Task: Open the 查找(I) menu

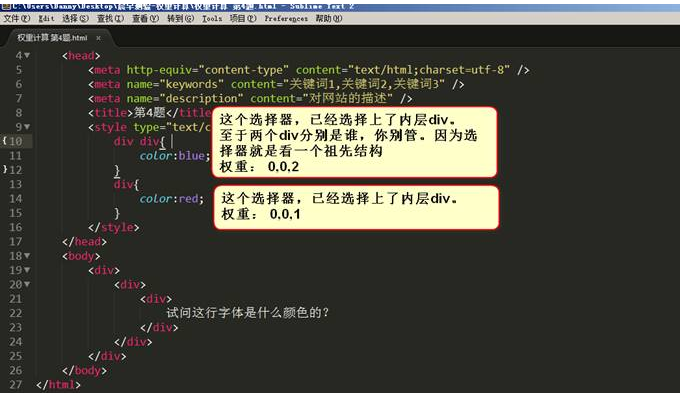Action: click(110, 18)
